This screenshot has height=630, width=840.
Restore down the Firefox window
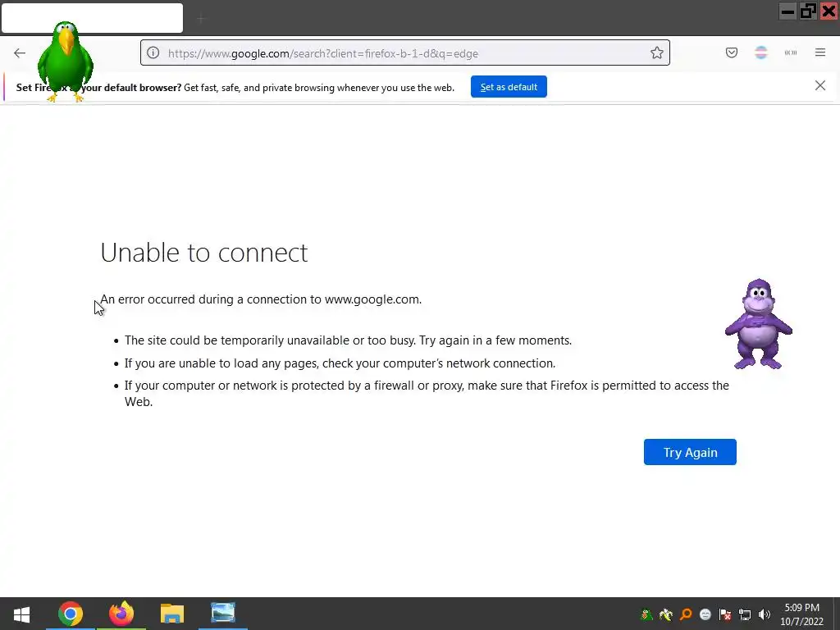coord(808,11)
